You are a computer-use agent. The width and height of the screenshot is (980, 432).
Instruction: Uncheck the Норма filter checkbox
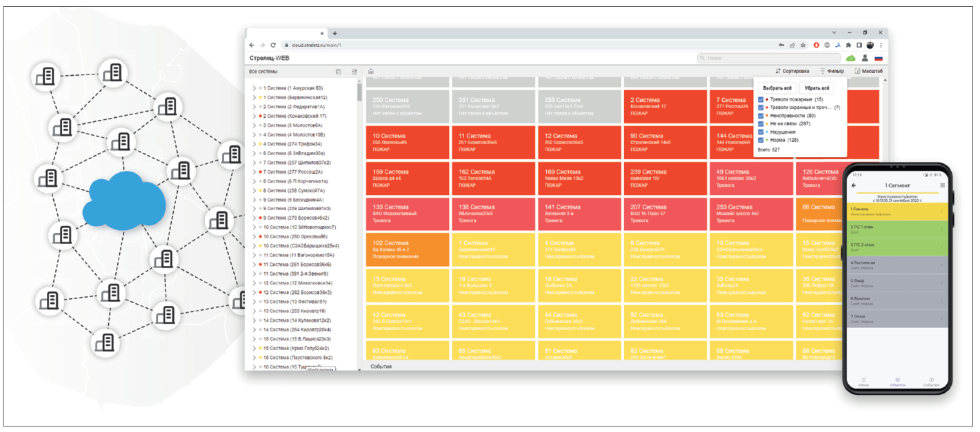761,140
